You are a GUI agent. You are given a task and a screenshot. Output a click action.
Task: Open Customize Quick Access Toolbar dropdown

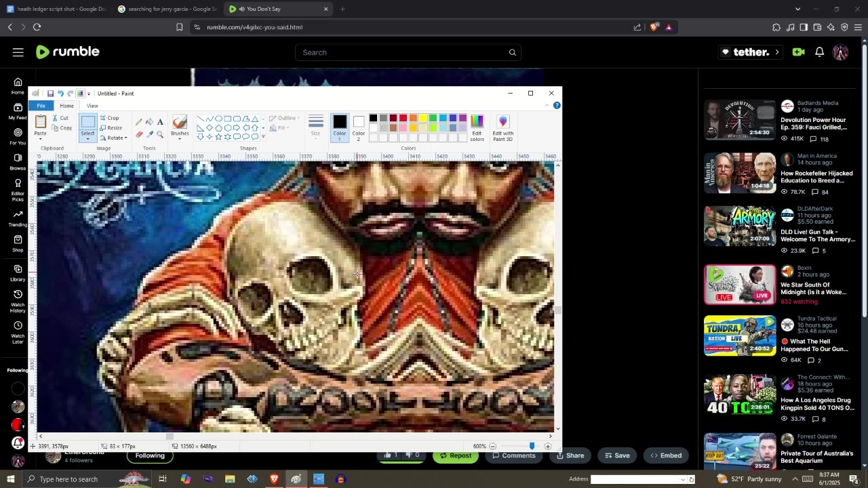click(89, 94)
